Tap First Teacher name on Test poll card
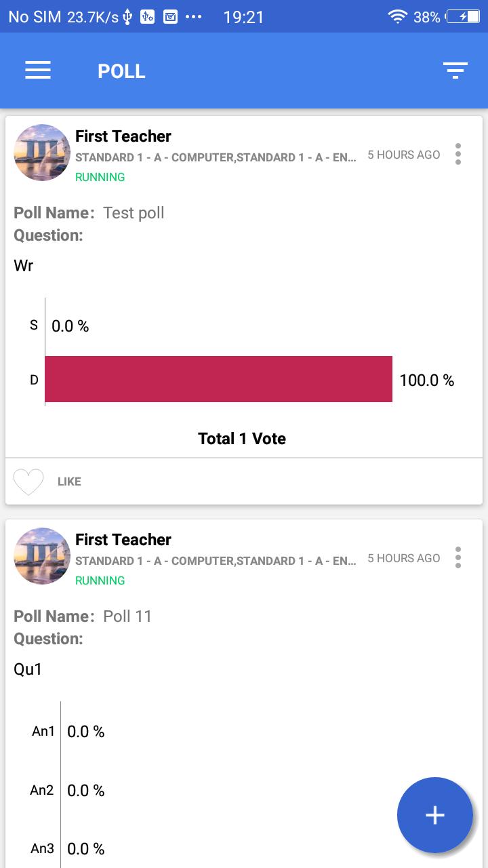Image resolution: width=488 pixels, height=868 pixels. tap(123, 136)
